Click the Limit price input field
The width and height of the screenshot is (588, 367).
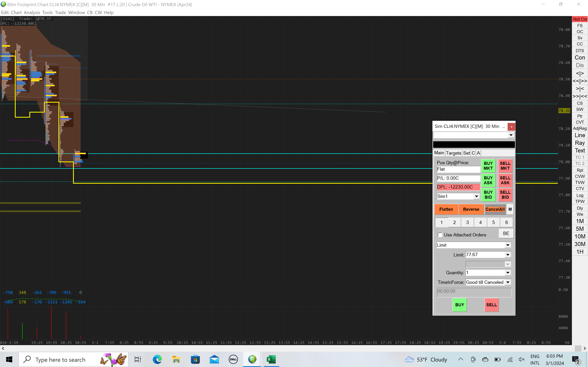click(485, 255)
